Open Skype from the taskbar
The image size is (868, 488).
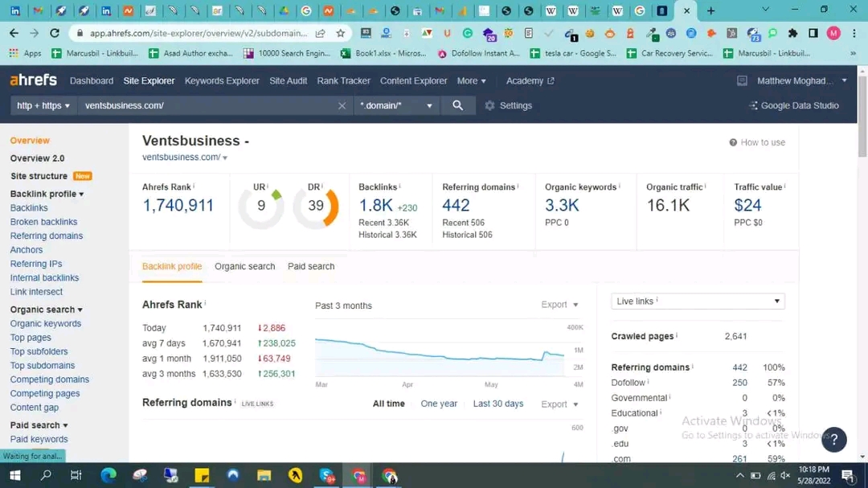coord(327,475)
